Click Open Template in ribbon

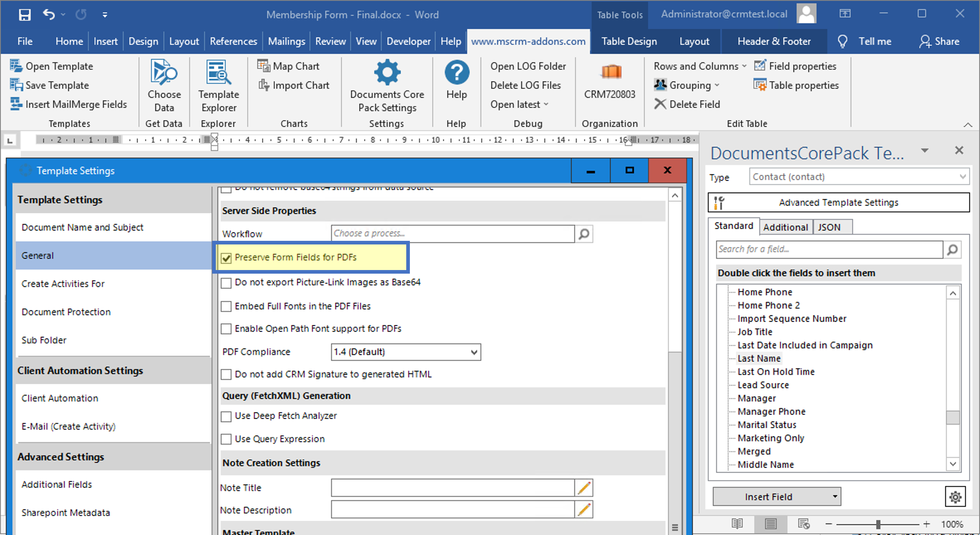point(52,66)
